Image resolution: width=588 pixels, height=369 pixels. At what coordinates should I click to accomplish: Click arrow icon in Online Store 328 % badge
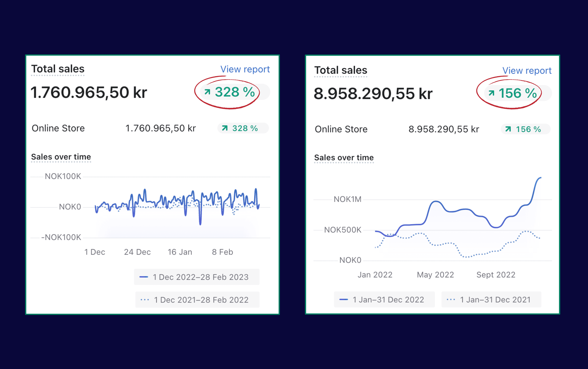(x=225, y=128)
